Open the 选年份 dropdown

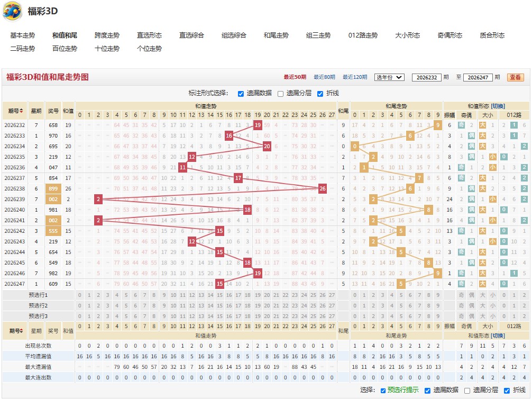click(x=389, y=77)
